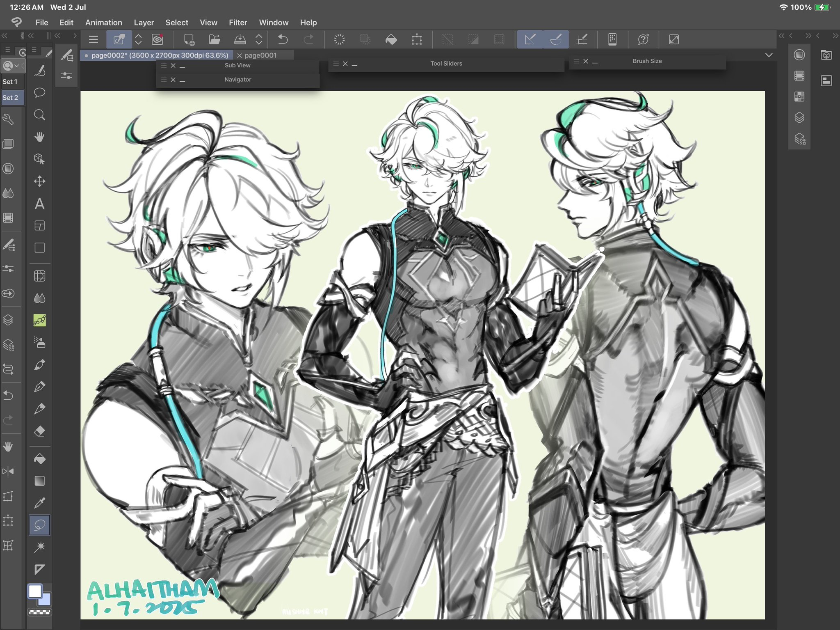
Task: Open the Layer menu
Action: tap(144, 23)
